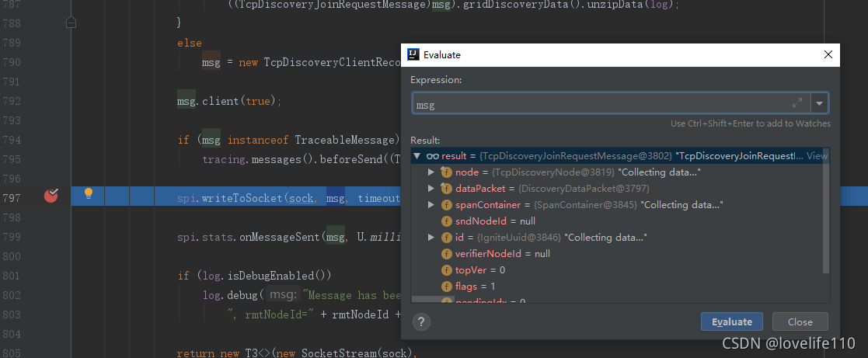Expand the node variable entry
868x358 pixels.
(x=431, y=172)
